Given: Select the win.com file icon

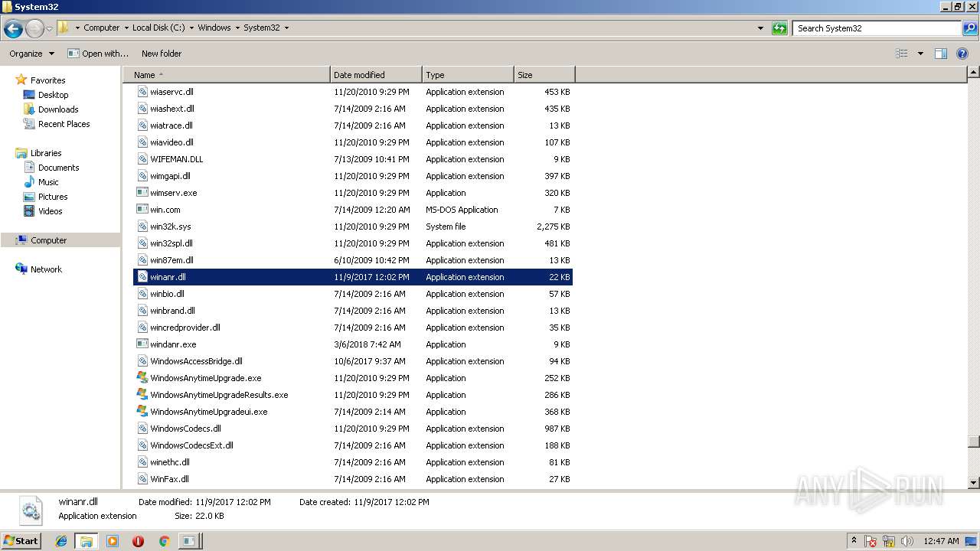Looking at the screenshot, I should (142, 210).
